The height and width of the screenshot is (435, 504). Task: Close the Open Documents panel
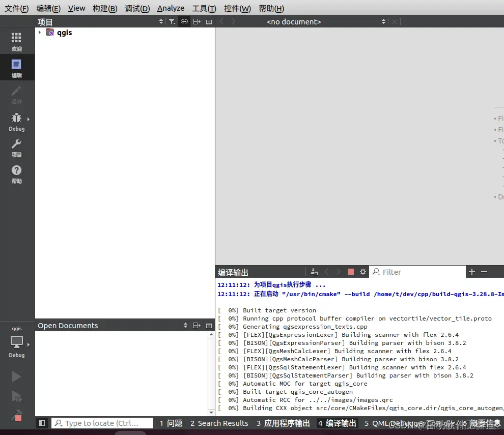(x=209, y=326)
